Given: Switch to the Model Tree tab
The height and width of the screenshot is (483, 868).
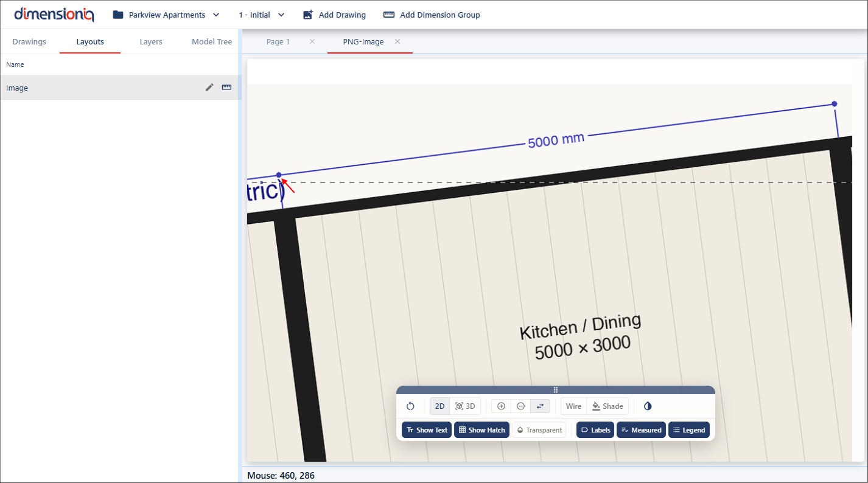Looking at the screenshot, I should (212, 42).
